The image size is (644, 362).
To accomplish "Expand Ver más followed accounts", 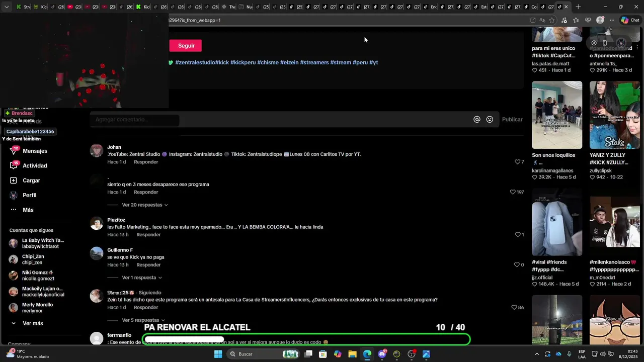I will [x=27, y=323].
